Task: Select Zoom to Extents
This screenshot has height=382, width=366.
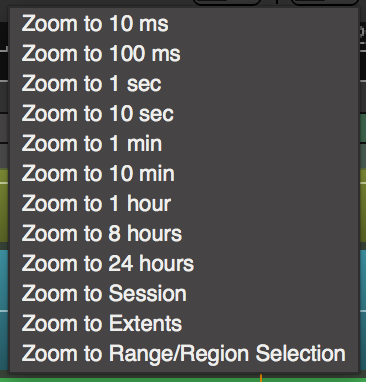Action: coord(184,324)
